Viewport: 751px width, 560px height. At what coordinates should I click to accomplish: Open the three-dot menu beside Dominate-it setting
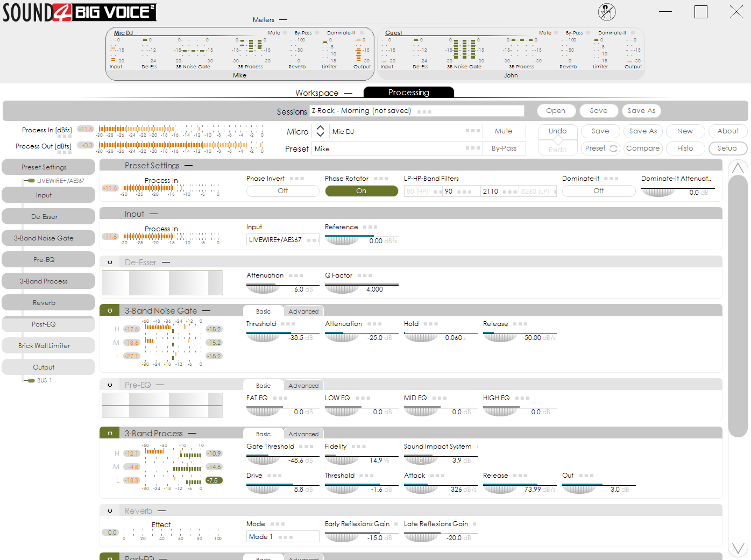611,179
